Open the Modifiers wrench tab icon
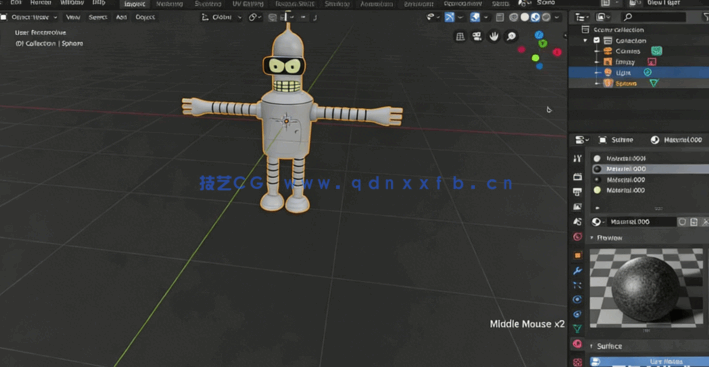This screenshot has height=367, width=709. (577, 271)
